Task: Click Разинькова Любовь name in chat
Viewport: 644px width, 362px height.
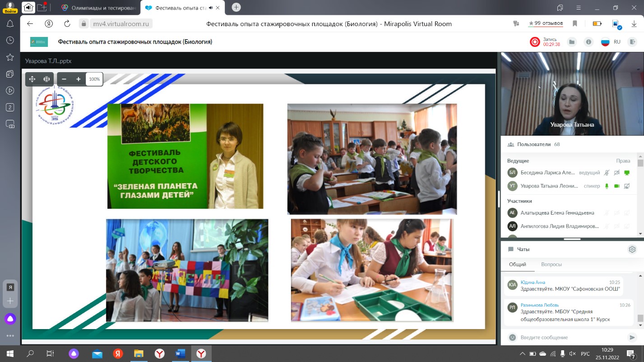Action: click(x=540, y=305)
